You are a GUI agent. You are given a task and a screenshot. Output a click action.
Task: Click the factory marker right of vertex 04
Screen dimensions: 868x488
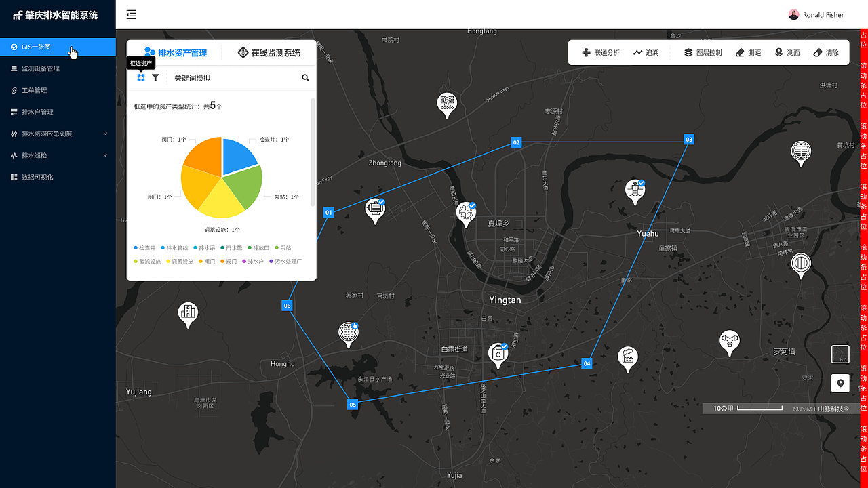tap(628, 359)
